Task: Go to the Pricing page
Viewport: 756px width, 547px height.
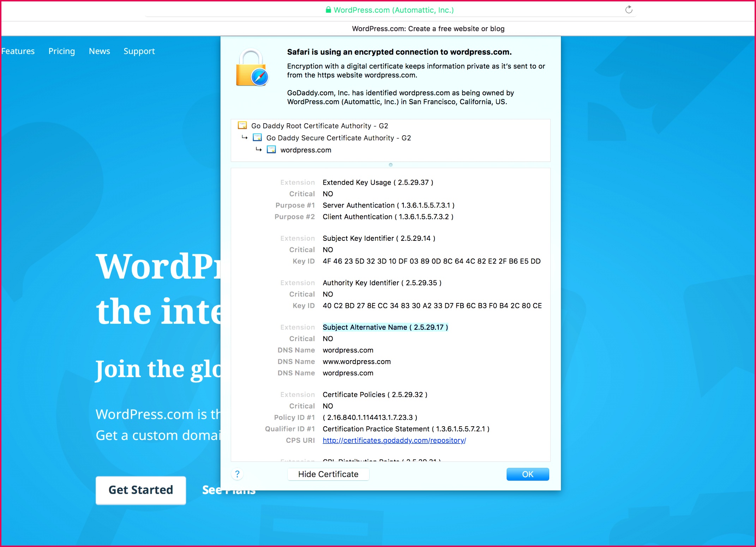Action: 62,51
